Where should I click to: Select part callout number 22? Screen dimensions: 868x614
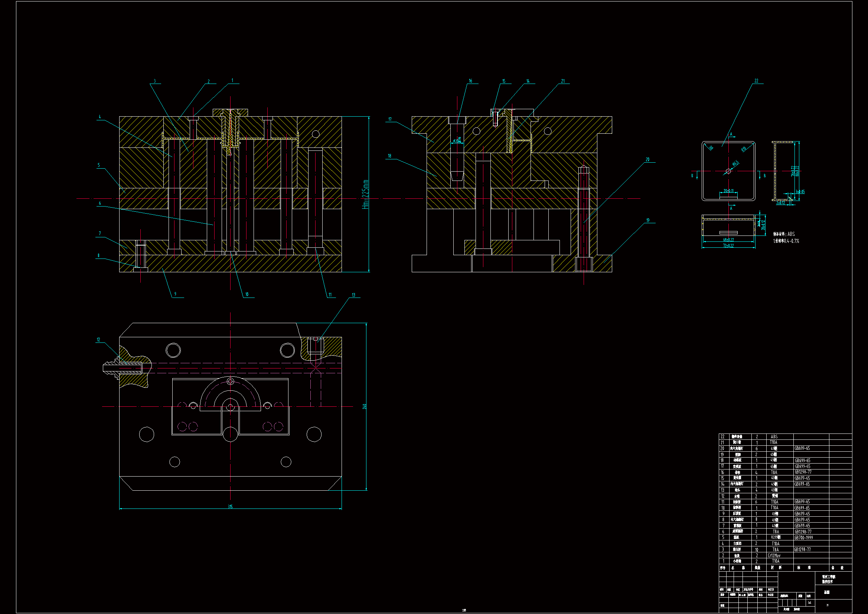click(756, 81)
